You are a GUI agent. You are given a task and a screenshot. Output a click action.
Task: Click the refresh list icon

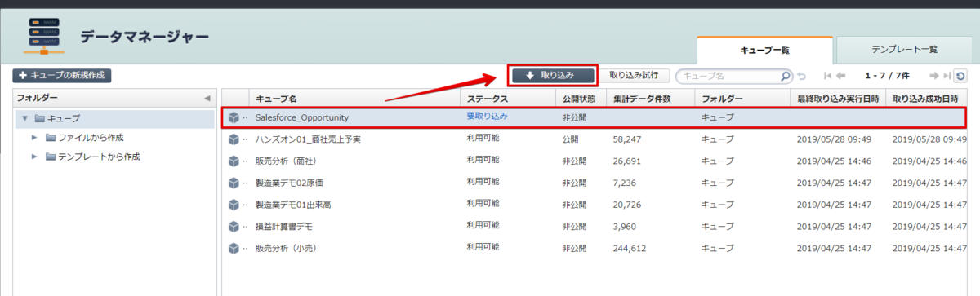(x=961, y=76)
